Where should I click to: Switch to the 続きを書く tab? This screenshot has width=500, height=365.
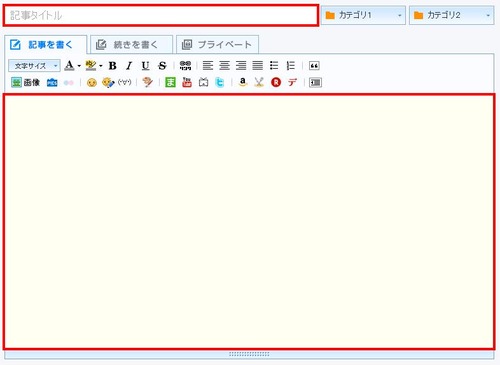click(x=131, y=45)
